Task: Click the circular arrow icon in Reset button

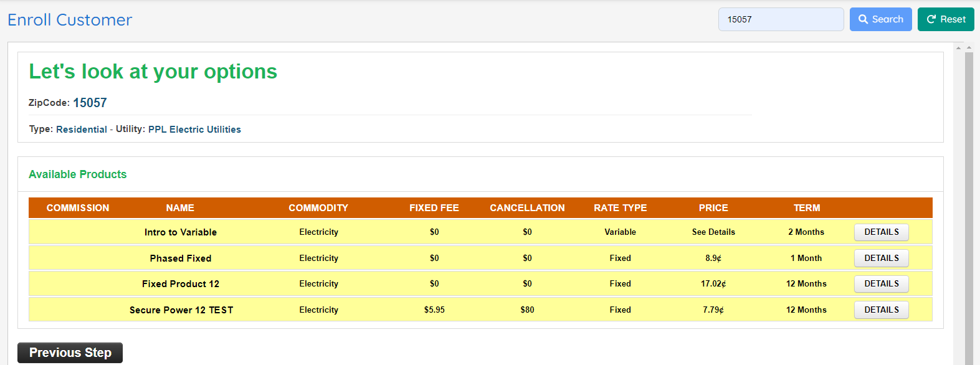Action: [x=931, y=19]
